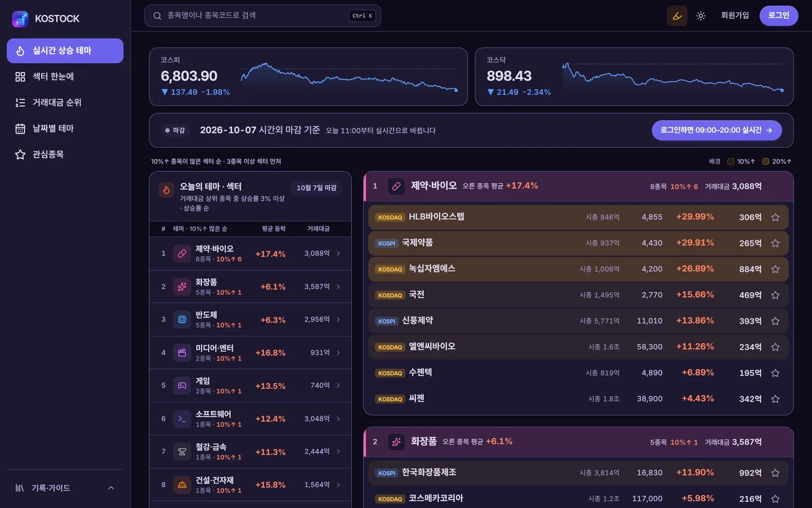The height and width of the screenshot is (508, 812).
Task: Click the KOSTOCK logo icon
Action: coord(20,19)
